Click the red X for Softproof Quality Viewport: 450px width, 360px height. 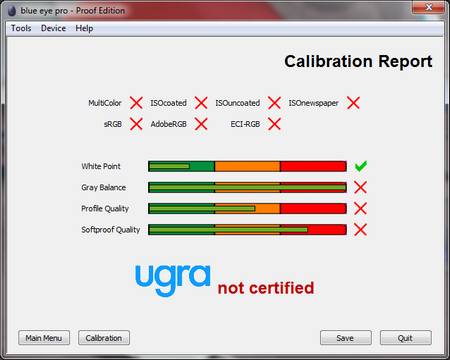click(x=360, y=230)
